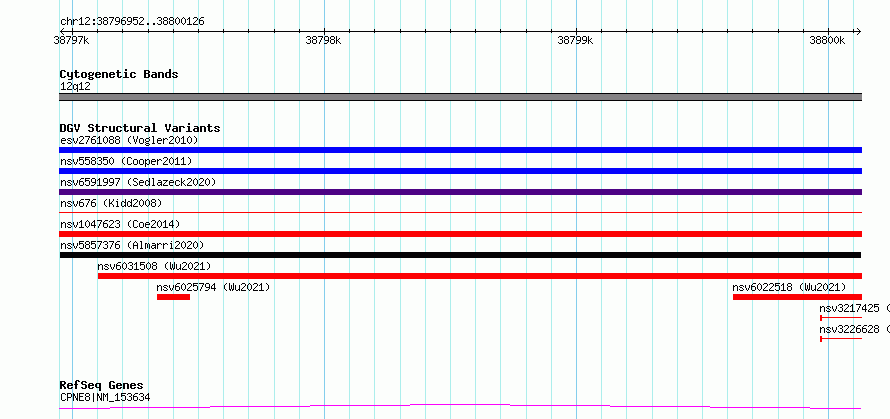
Task: Click the nsv558350 (Cooper2011) label
Action: (126, 161)
